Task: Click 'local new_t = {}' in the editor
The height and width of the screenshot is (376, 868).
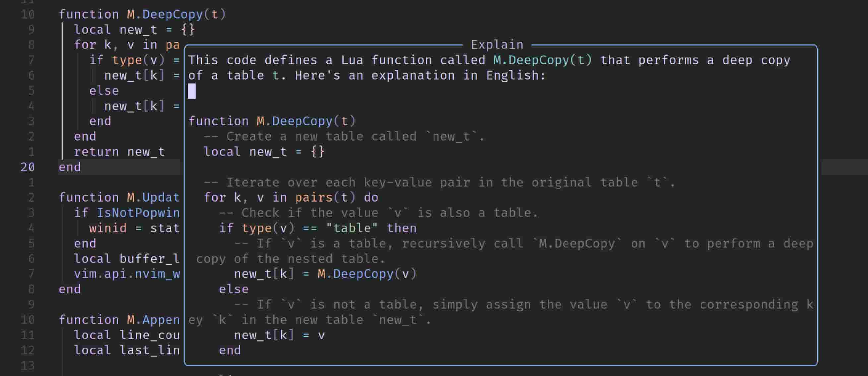Action: [134, 30]
